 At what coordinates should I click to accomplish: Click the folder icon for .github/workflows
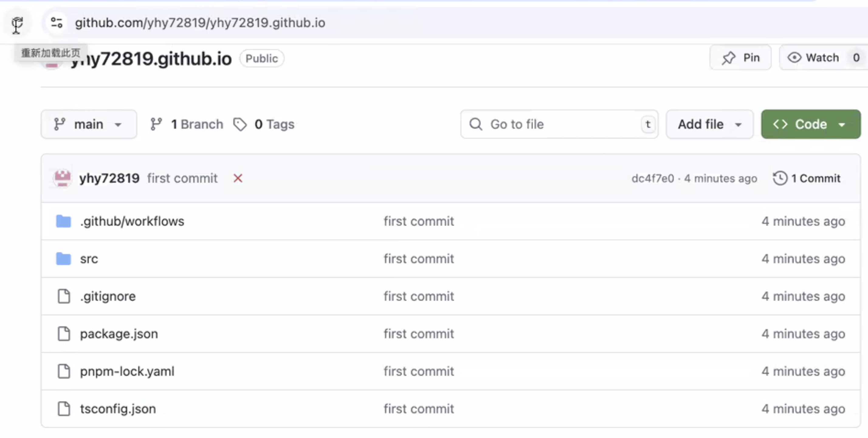pyautogui.click(x=63, y=221)
